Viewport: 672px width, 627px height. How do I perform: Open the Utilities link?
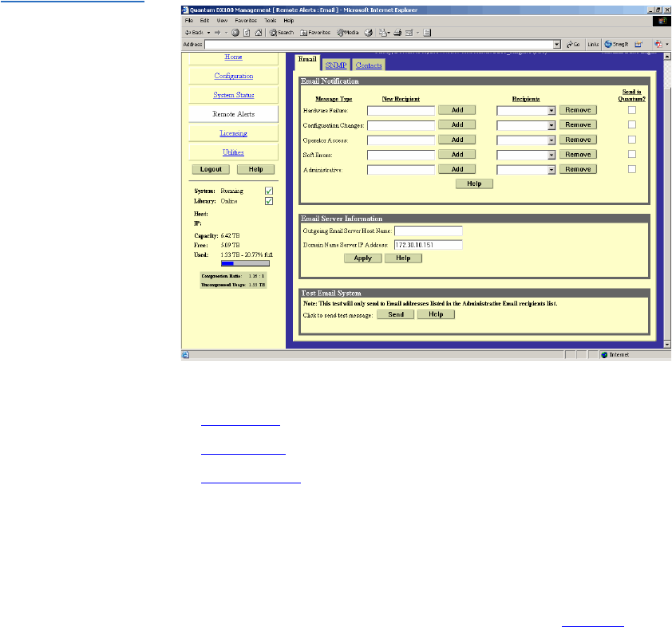pos(234,152)
